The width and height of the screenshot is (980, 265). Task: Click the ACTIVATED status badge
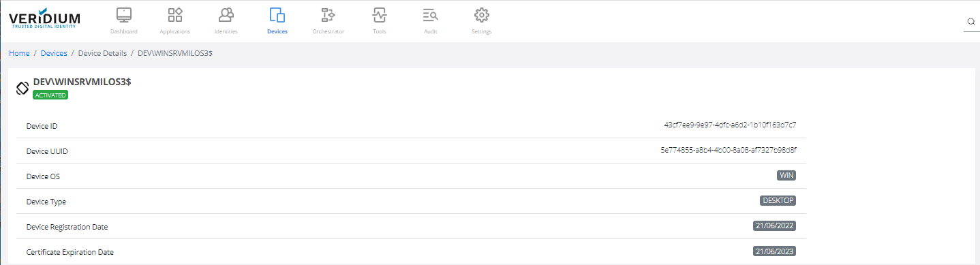click(50, 95)
